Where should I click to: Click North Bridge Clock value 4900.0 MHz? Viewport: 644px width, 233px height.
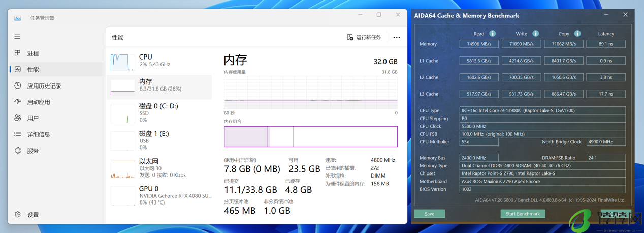coord(606,142)
